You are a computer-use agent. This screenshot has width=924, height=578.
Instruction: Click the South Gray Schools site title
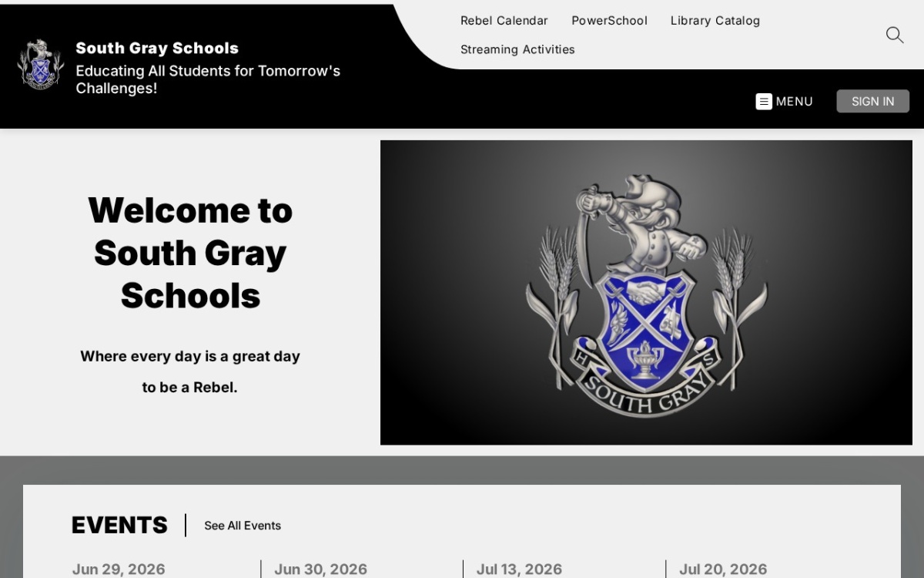tap(157, 48)
